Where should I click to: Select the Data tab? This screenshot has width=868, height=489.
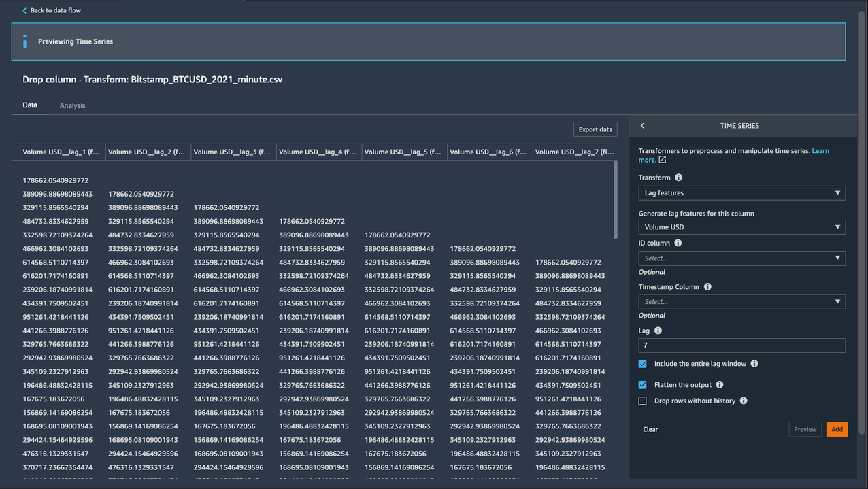pos(30,105)
